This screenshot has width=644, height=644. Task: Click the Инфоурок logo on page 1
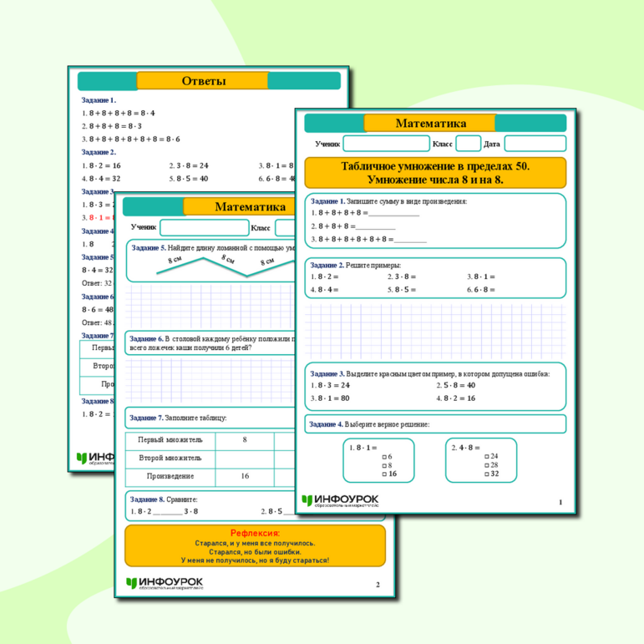tap(341, 501)
